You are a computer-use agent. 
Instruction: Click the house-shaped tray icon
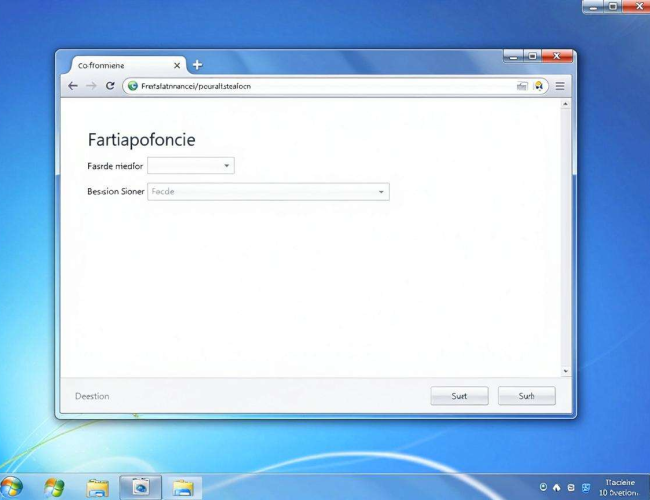pos(557,488)
